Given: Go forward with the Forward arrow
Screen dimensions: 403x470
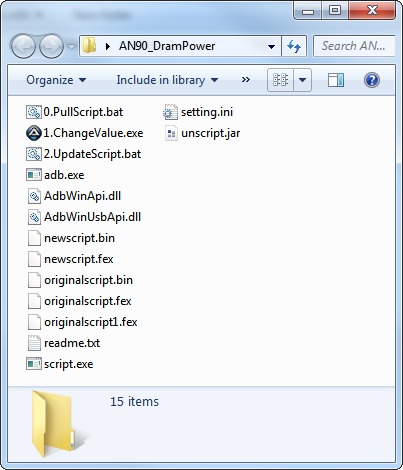Looking at the screenshot, I should coord(51,46).
